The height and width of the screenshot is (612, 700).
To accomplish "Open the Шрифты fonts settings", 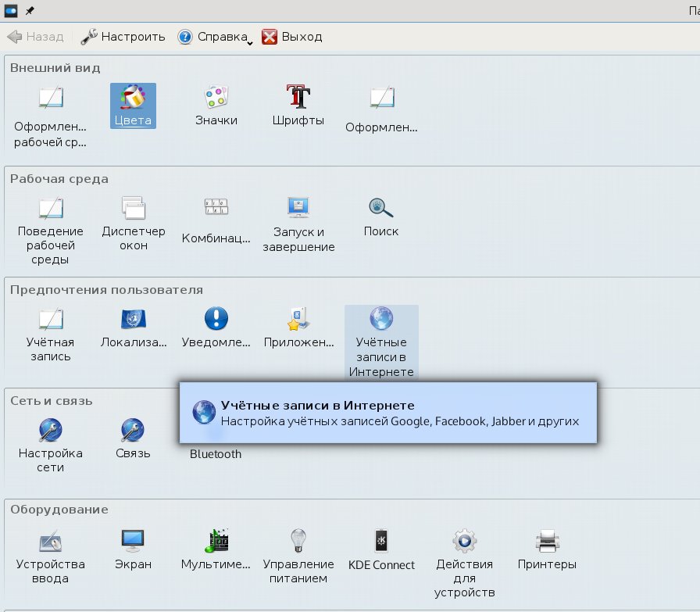I will click(298, 106).
